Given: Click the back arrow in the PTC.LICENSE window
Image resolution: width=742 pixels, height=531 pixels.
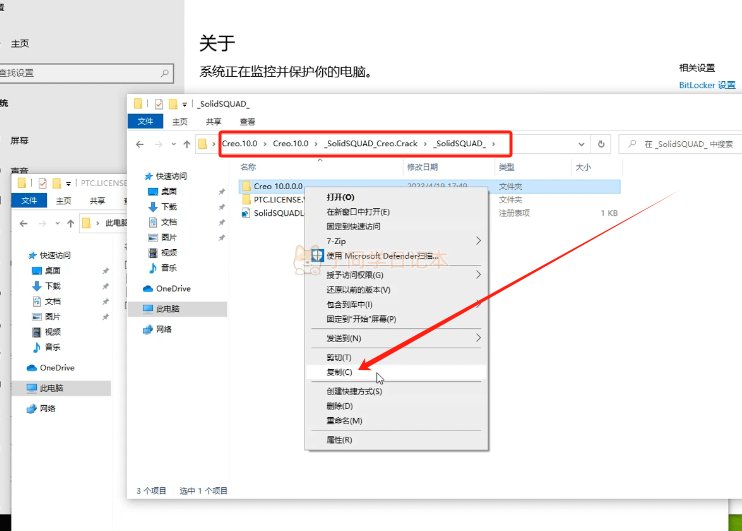Looking at the screenshot, I should pos(24,223).
